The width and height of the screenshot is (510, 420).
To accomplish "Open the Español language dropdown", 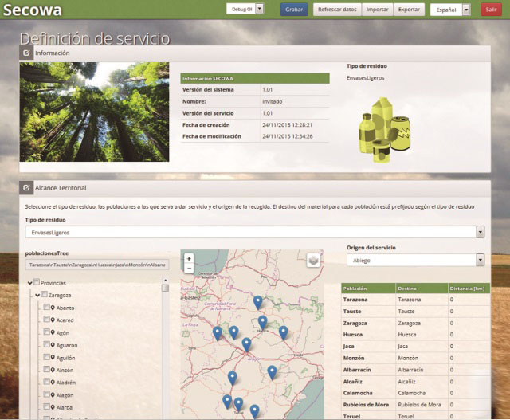I will (x=466, y=10).
